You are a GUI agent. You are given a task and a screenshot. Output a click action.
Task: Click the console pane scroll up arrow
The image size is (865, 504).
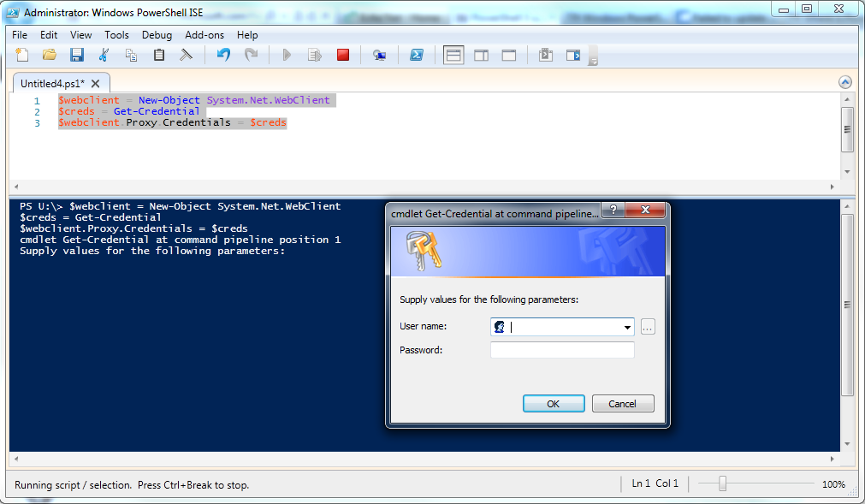point(847,206)
